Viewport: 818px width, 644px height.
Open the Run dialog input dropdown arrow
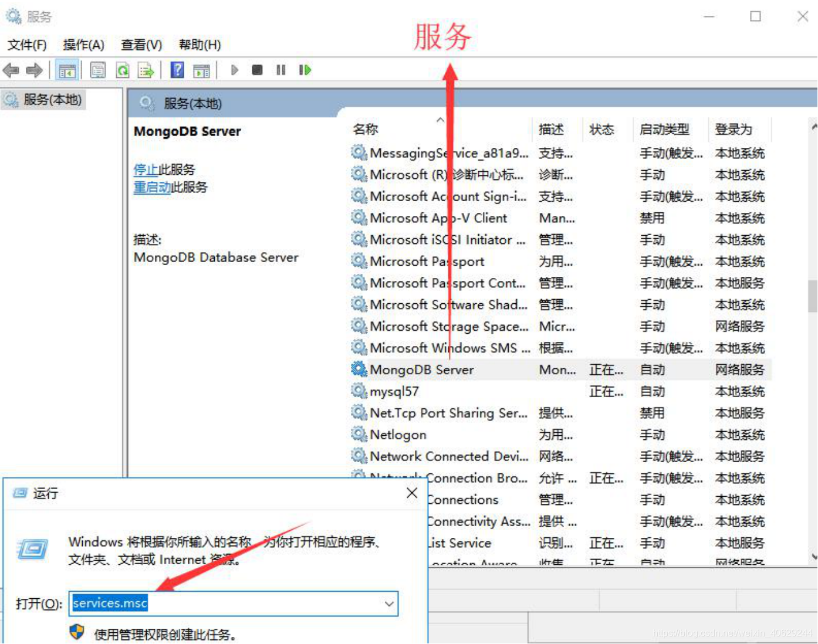[x=389, y=604]
